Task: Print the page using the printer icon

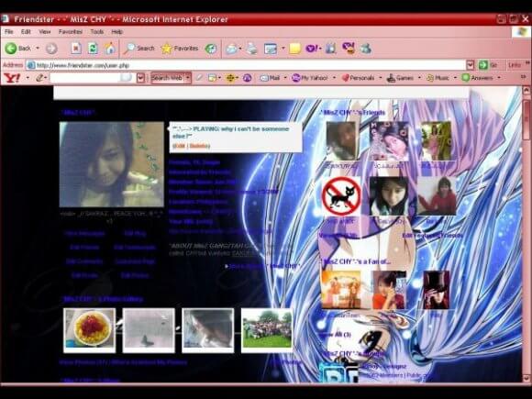Action: tap(251, 49)
